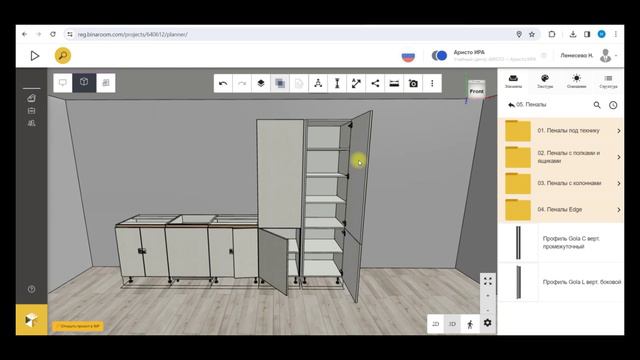
Task: Switch to the monitor view mode icon
Action: [x=63, y=83]
